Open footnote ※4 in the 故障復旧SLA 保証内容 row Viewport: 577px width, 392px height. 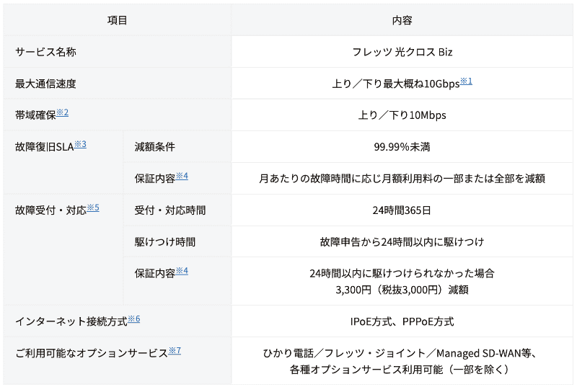182,176
